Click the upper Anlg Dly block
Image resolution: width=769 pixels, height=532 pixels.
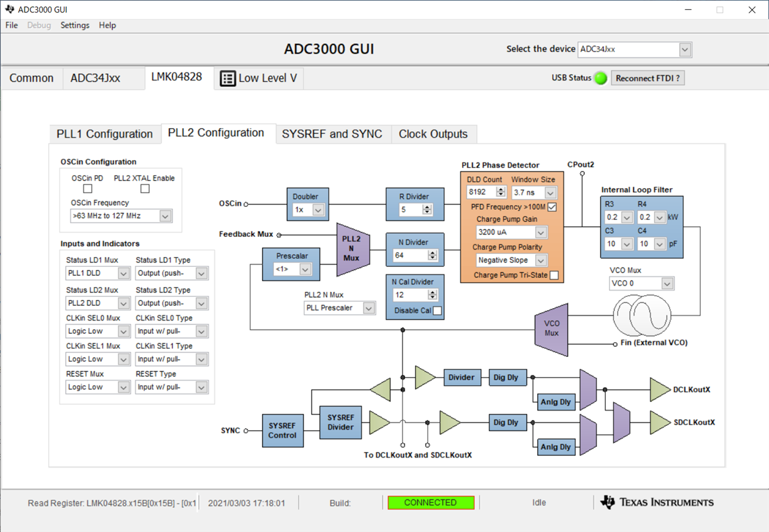(556, 402)
